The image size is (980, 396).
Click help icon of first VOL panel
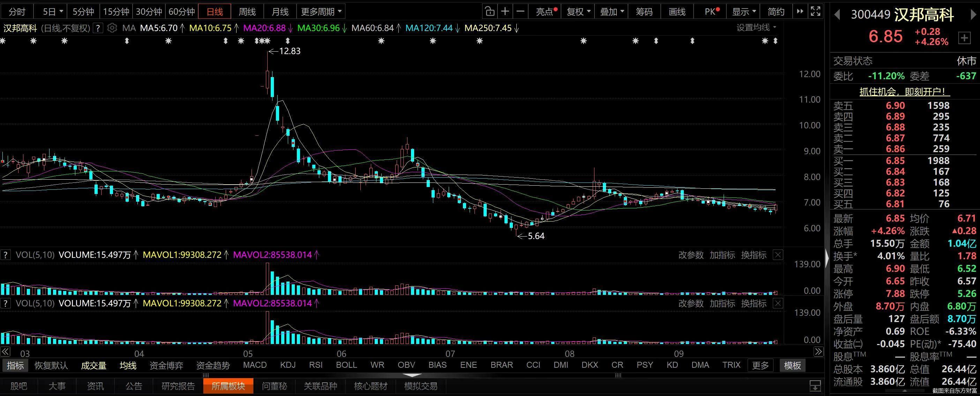(5, 255)
